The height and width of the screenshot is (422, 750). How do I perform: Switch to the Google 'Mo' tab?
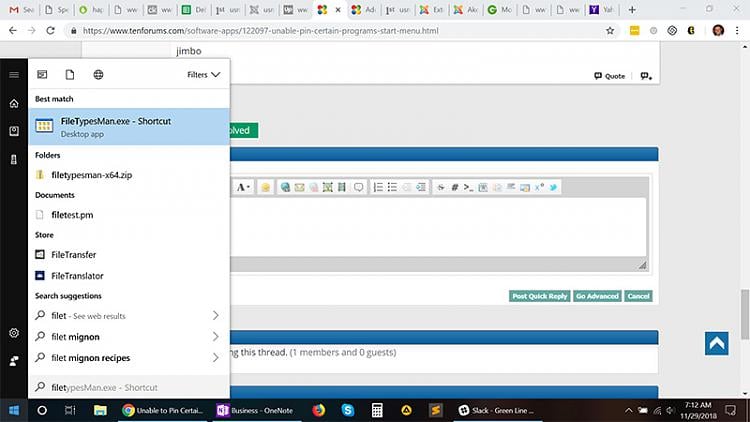pos(499,10)
